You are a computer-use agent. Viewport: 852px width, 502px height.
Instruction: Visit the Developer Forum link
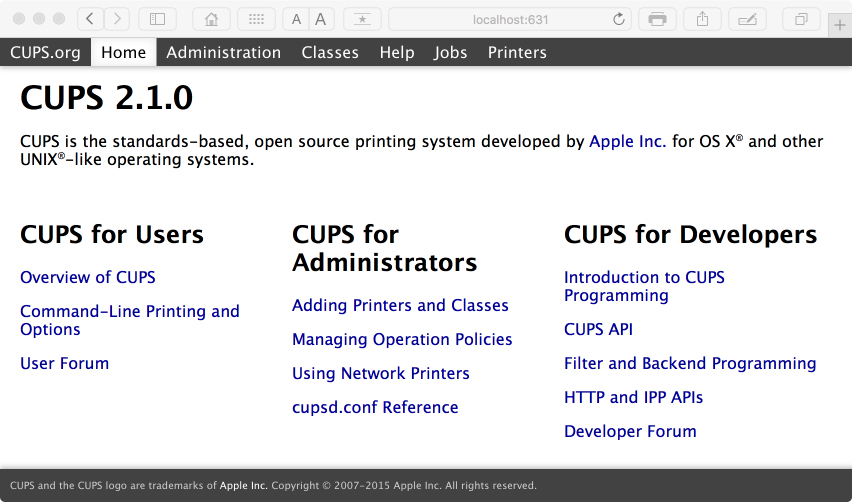point(630,431)
